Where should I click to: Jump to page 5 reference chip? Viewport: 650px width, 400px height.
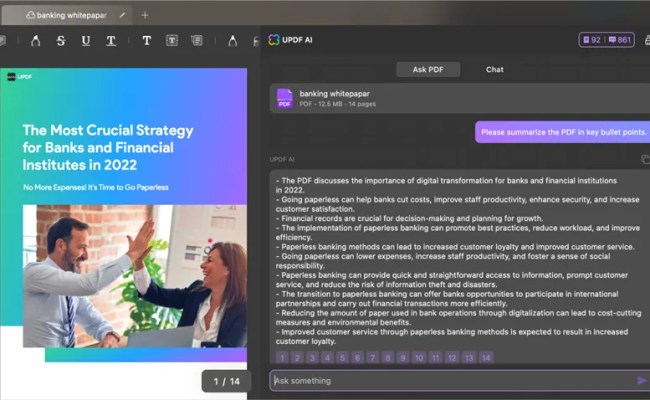[x=342, y=358]
